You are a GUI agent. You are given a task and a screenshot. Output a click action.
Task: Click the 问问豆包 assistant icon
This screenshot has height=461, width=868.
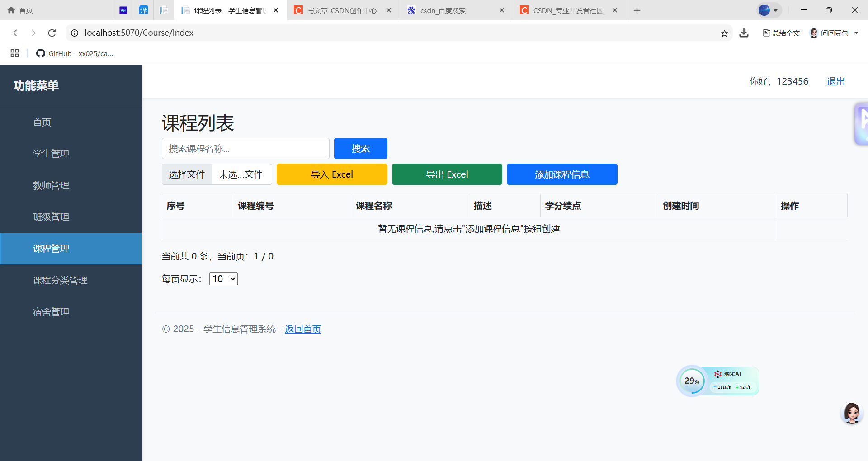point(813,33)
